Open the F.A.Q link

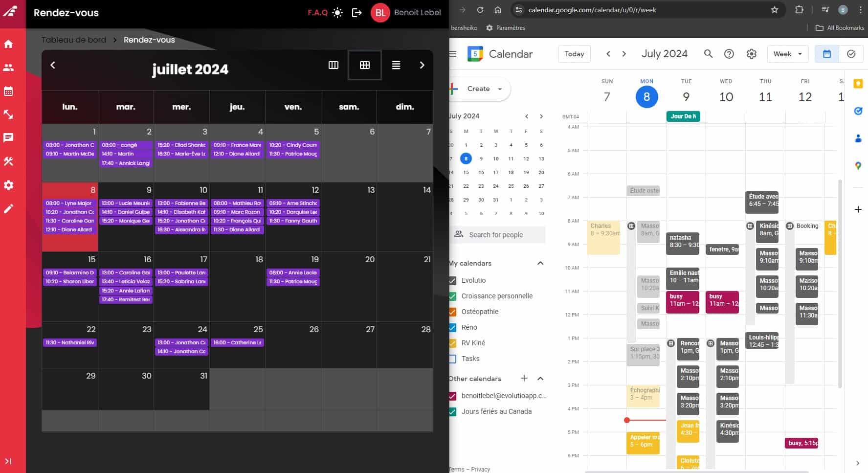pos(317,13)
